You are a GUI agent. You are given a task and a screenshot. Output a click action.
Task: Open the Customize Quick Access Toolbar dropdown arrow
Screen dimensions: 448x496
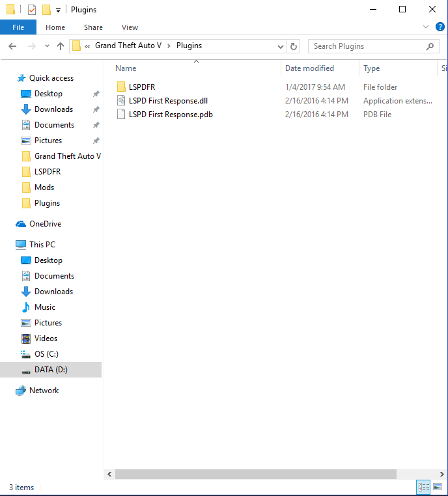click(x=58, y=10)
